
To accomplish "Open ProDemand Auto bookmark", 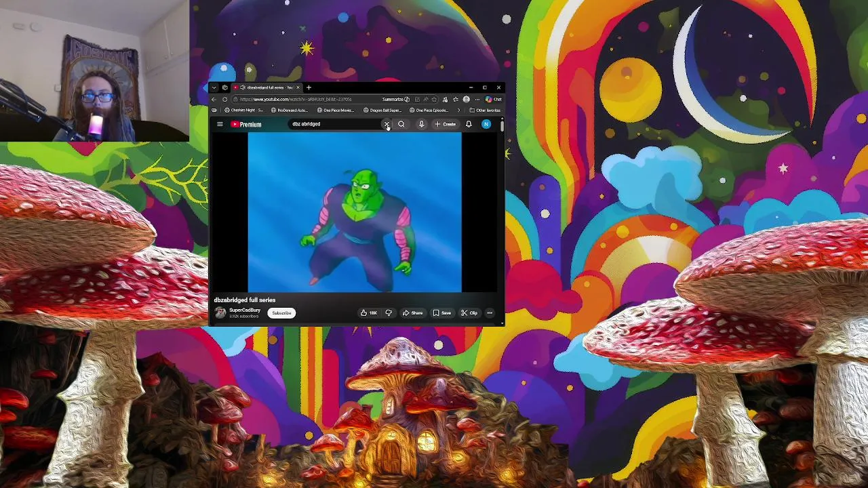I will [290, 110].
